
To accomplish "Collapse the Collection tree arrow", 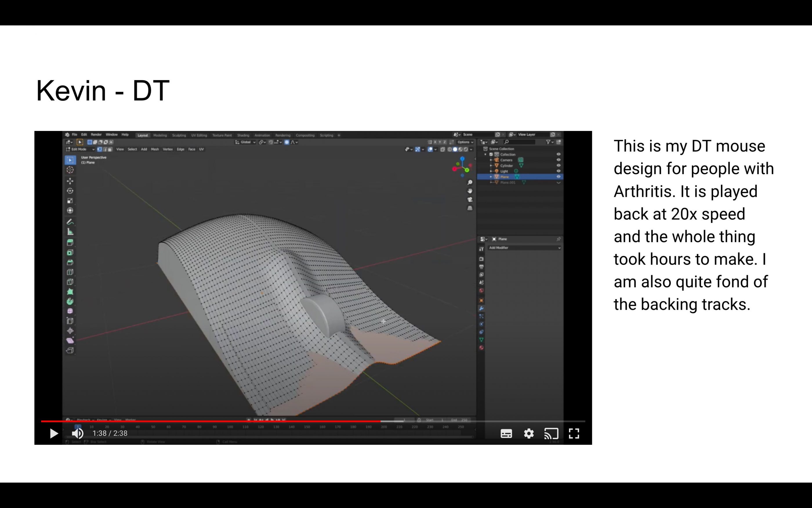I will coord(485,154).
